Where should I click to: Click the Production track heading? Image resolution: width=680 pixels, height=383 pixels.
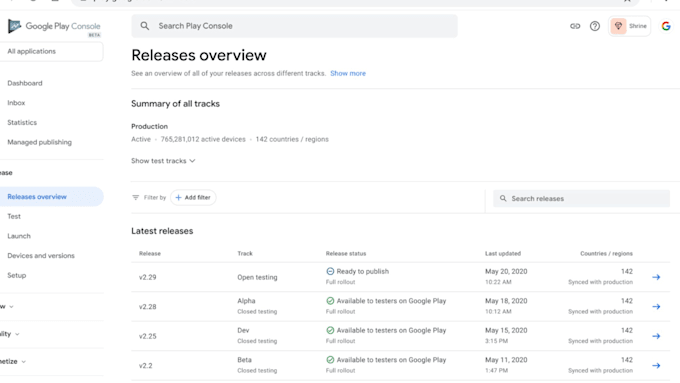pos(150,126)
